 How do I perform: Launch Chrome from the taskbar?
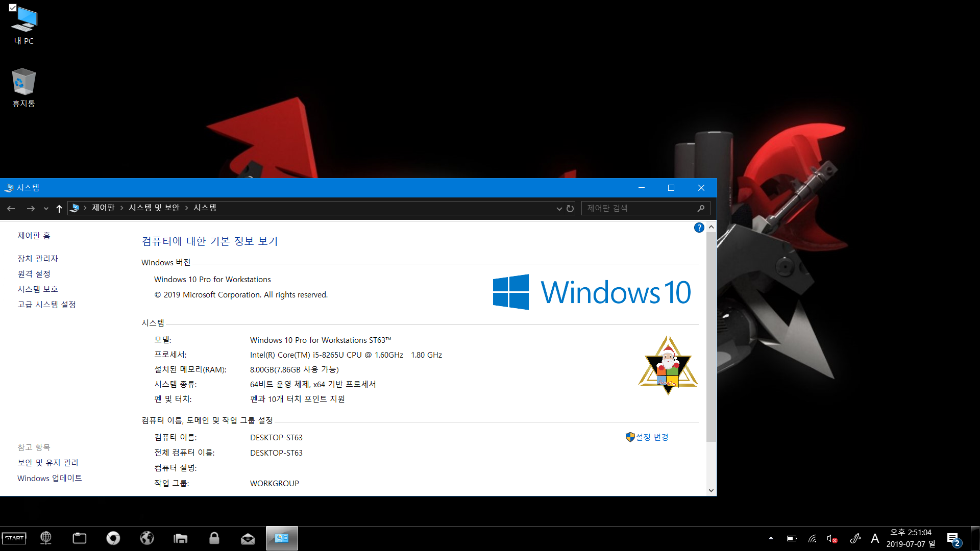(113, 538)
